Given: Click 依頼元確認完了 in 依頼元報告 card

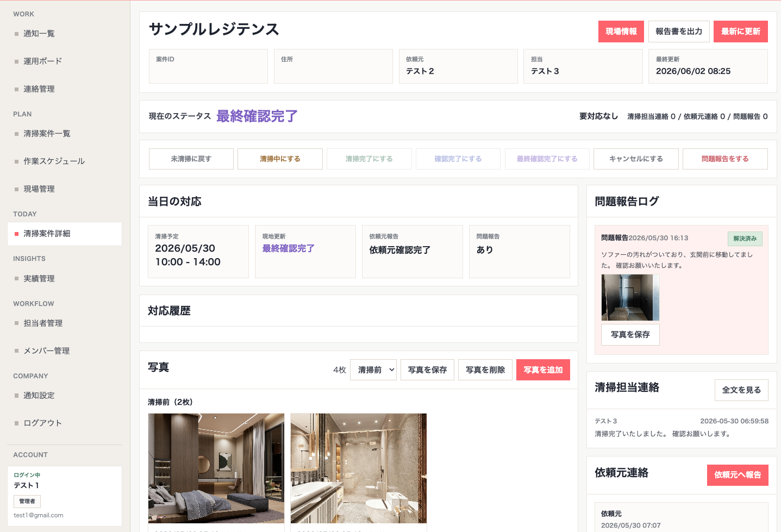Looking at the screenshot, I should click(x=400, y=250).
